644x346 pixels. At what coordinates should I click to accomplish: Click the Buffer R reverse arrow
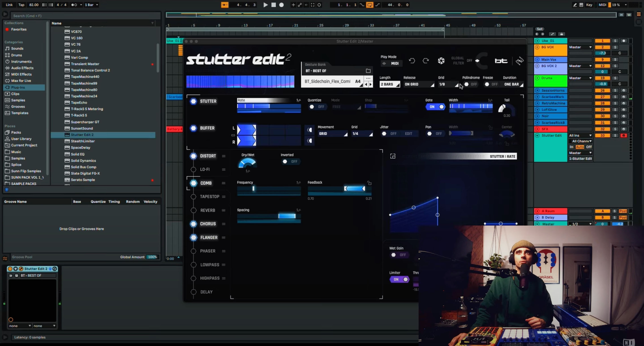(x=309, y=141)
